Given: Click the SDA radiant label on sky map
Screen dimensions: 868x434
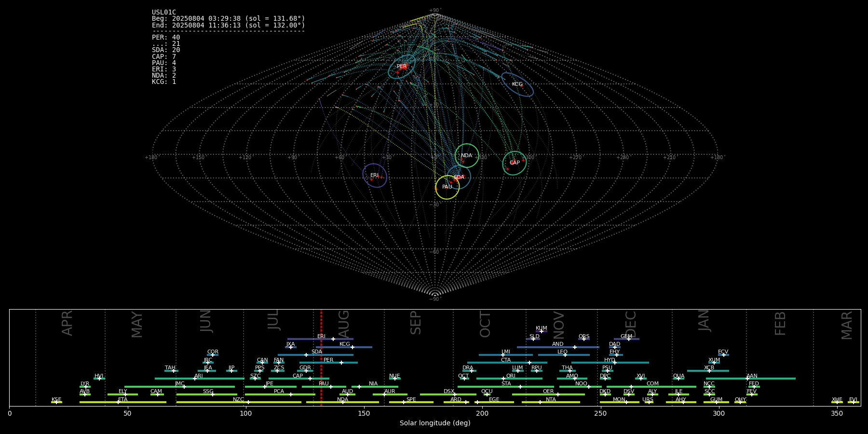Looking at the screenshot, I should (459, 177).
